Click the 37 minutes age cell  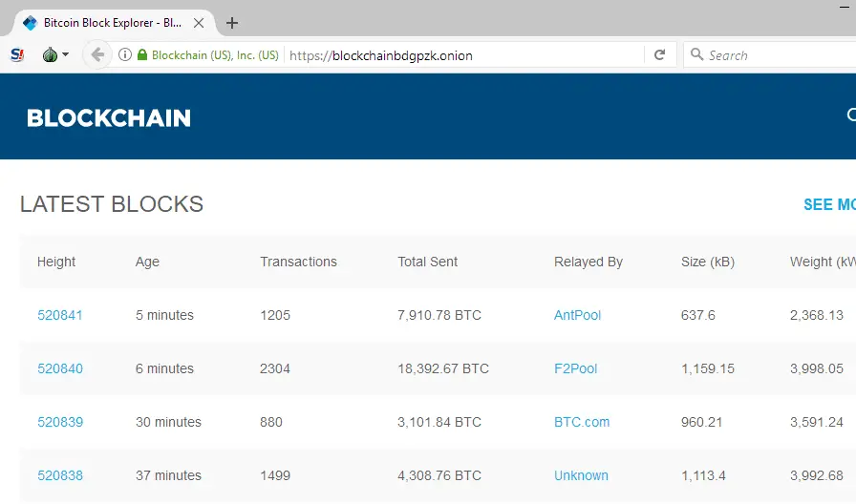click(x=169, y=475)
